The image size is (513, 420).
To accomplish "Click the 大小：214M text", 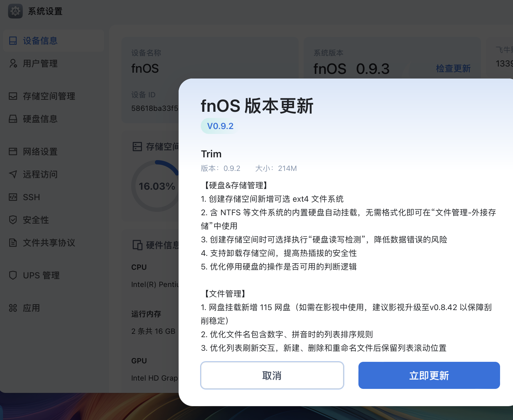I will 276,168.
